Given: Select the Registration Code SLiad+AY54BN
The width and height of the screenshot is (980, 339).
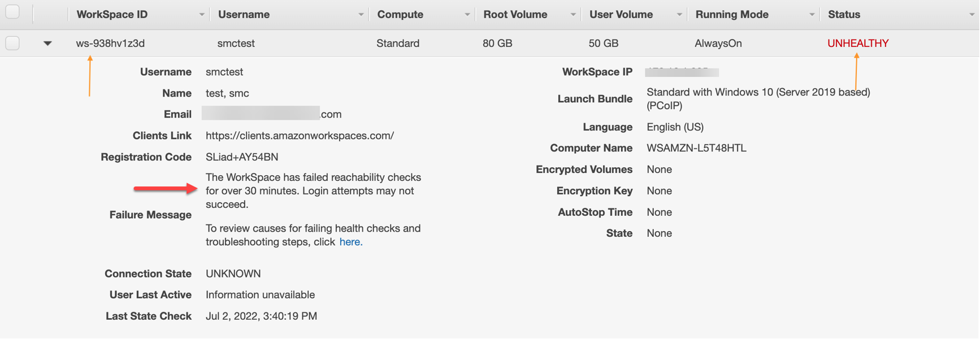Looking at the screenshot, I should 242,157.
